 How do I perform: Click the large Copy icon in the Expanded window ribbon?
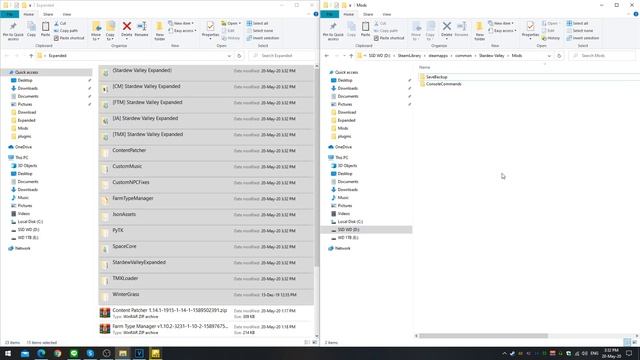click(31, 29)
